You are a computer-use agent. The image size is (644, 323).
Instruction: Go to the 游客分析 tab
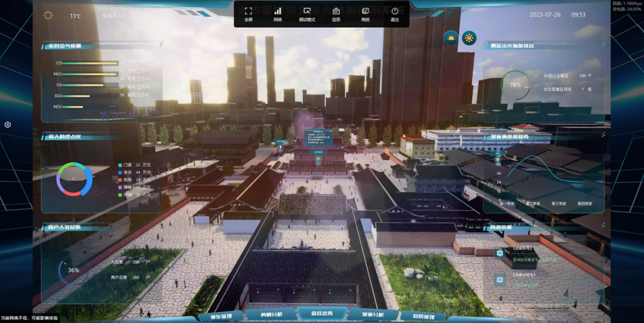[373, 315]
